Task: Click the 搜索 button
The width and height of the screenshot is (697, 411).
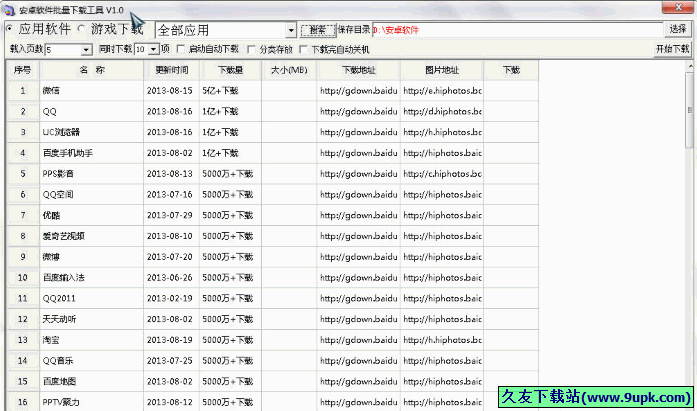Action: [317, 30]
